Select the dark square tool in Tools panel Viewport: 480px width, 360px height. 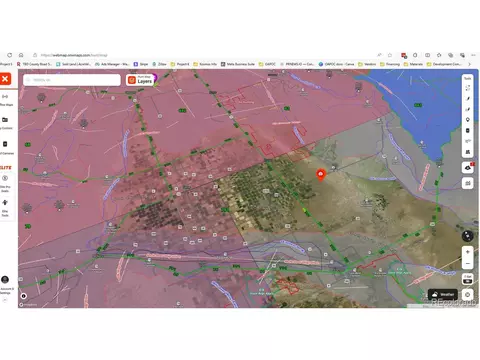pos(468,130)
